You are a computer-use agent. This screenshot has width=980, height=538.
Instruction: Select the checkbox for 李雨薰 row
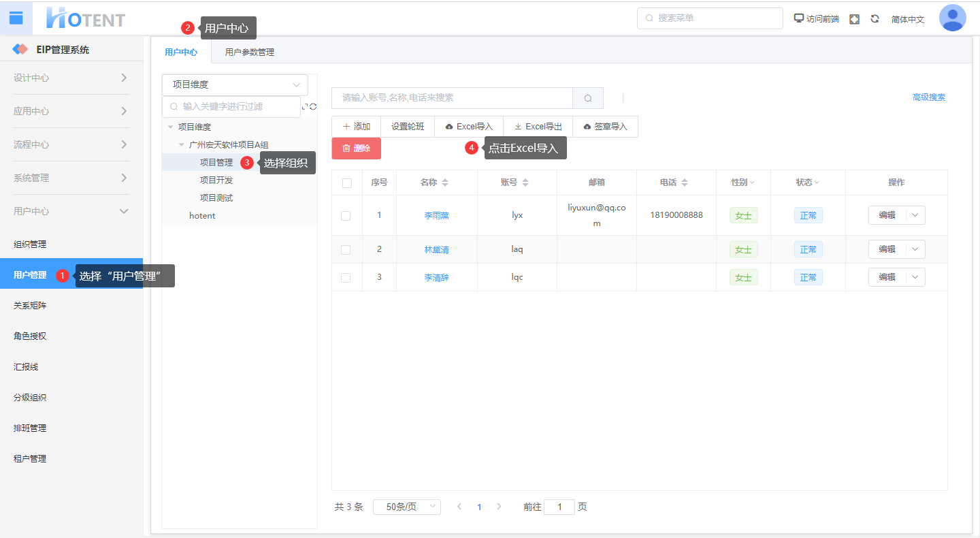(x=346, y=216)
